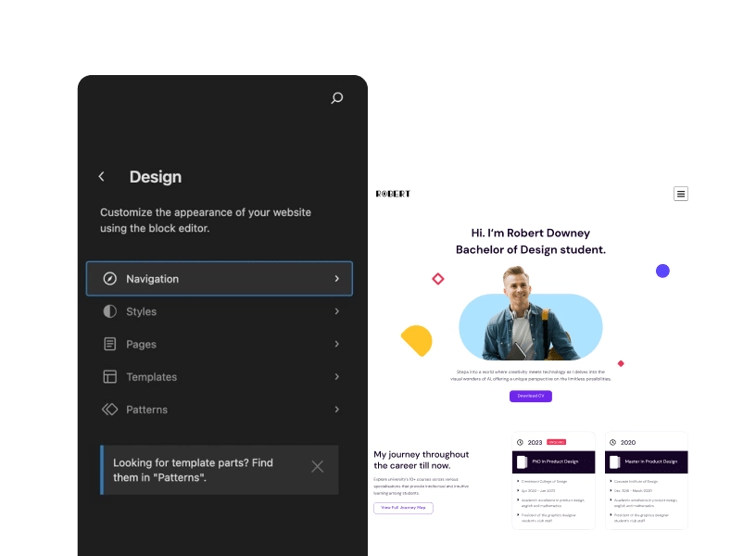Viewport: 756px width, 556px height.
Task: Expand Templates with its chevron arrow
Action: 336,377
